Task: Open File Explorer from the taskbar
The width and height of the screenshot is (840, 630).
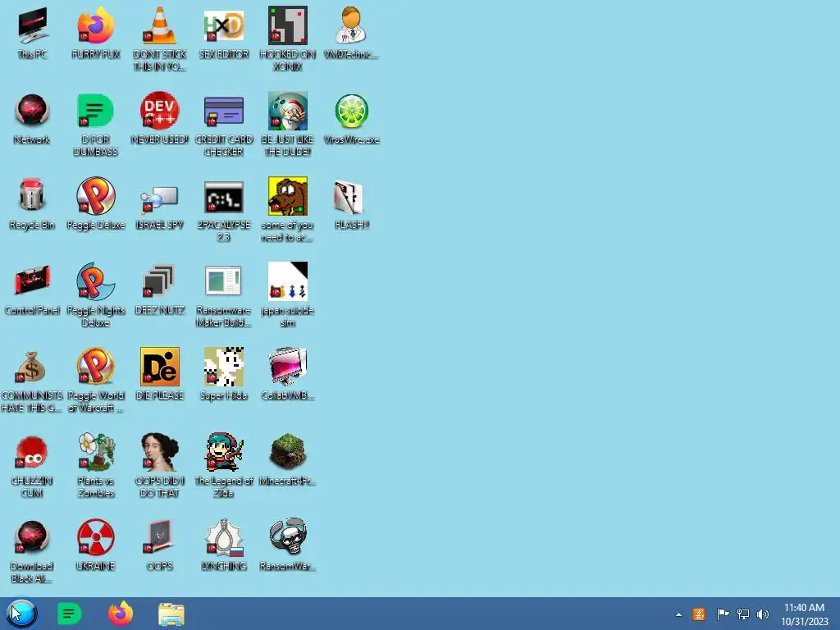Action: tap(171, 614)
